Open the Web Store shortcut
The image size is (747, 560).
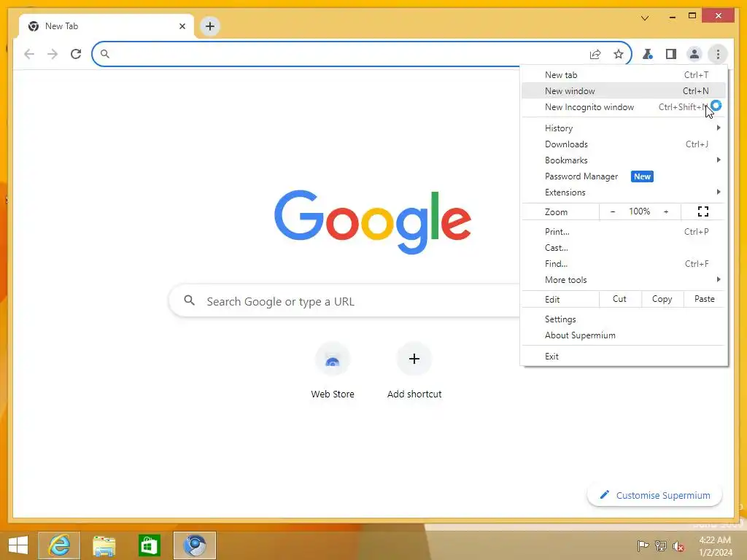point(333,371)
